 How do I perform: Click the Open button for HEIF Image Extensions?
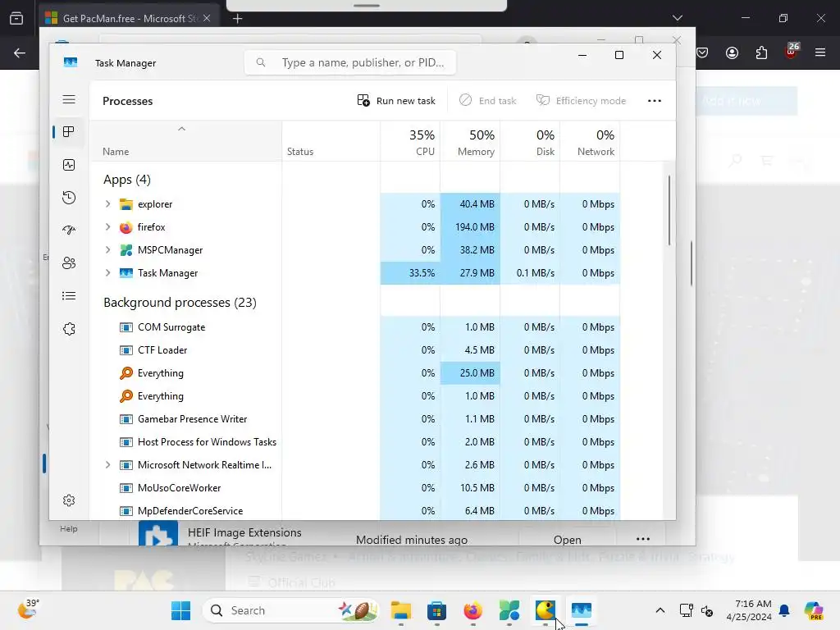[568, 540]
